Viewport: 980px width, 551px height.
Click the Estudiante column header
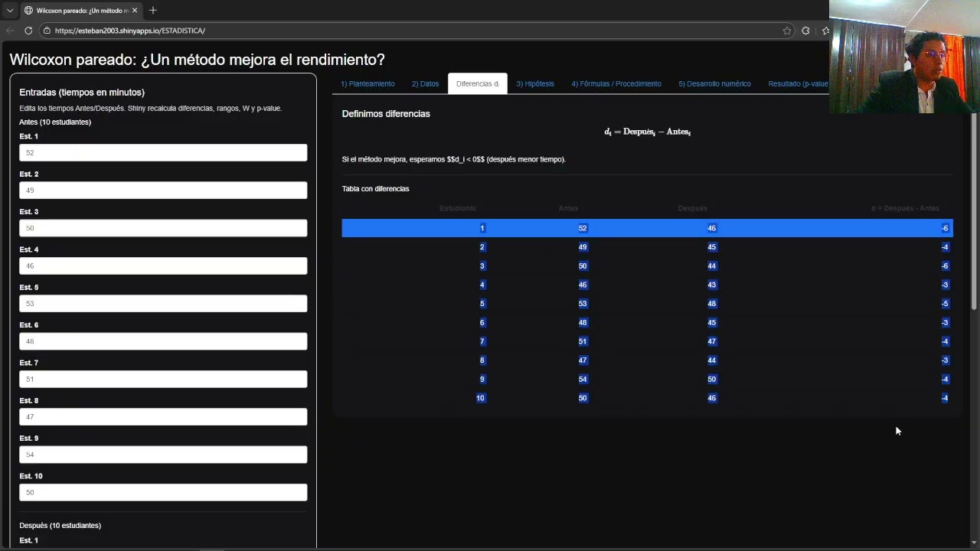458,208
